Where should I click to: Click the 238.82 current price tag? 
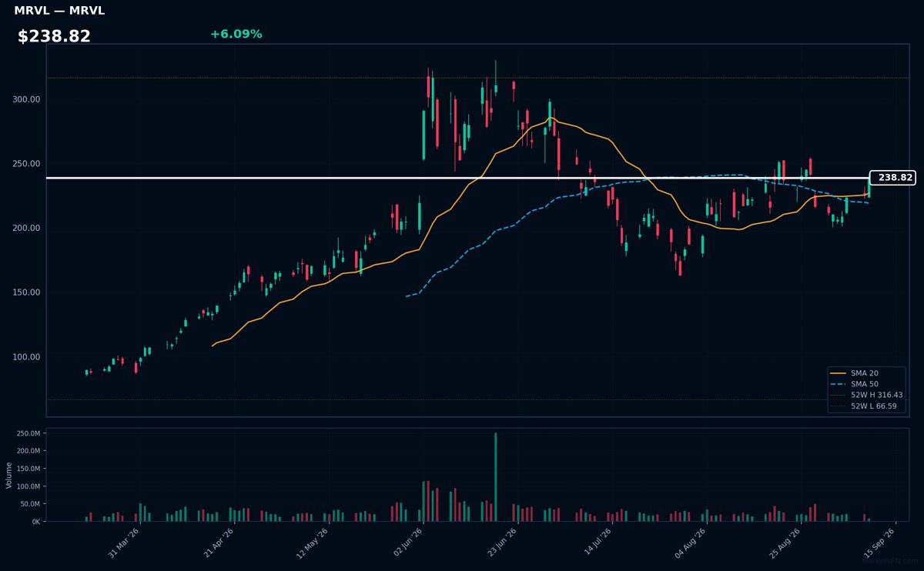point(892,178)
